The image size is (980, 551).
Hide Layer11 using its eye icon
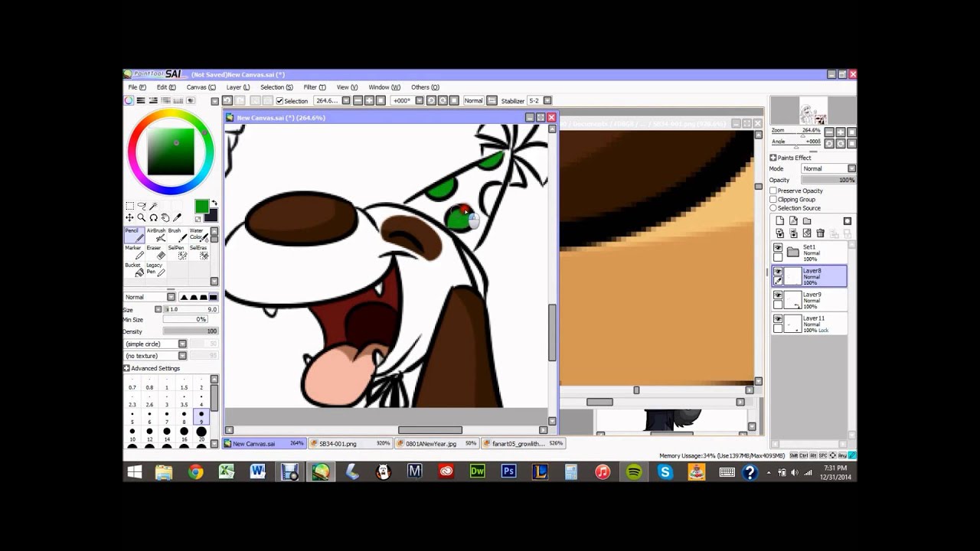(x=778, y=318)
